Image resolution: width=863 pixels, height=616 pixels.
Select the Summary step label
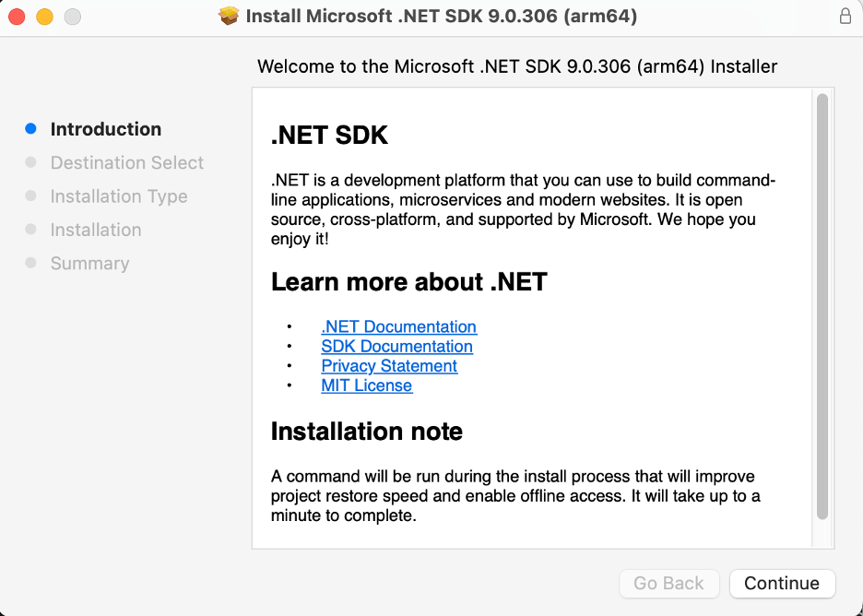click(89, 263)
